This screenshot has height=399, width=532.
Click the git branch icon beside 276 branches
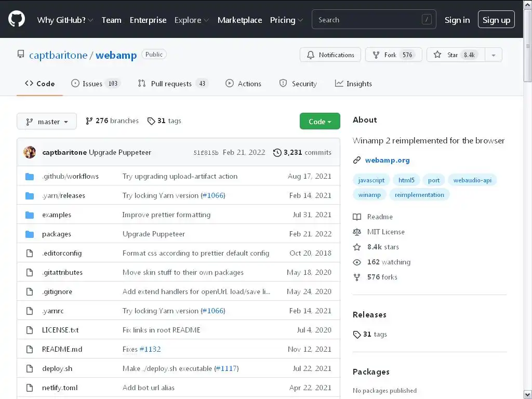(89, 121)
